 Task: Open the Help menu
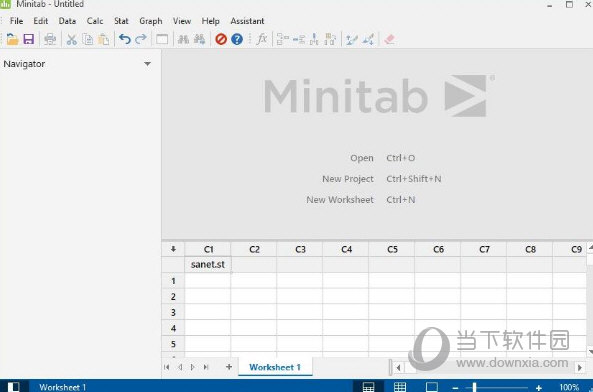click(x=210, y=22)
